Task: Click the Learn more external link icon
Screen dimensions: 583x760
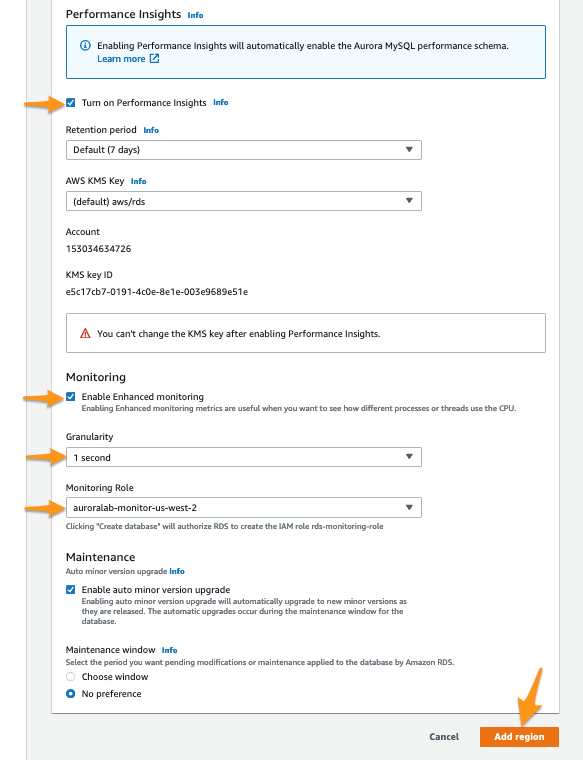Action: (154, 59)
